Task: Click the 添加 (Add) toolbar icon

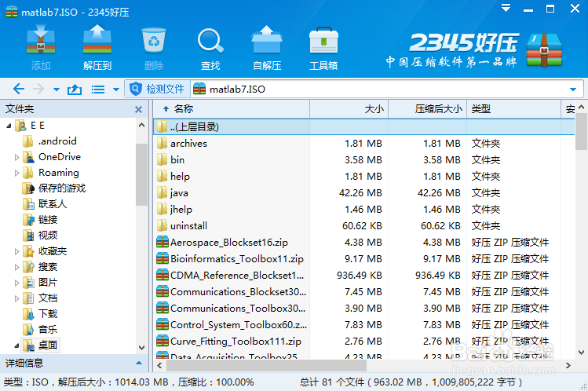Action: point(41,40)
